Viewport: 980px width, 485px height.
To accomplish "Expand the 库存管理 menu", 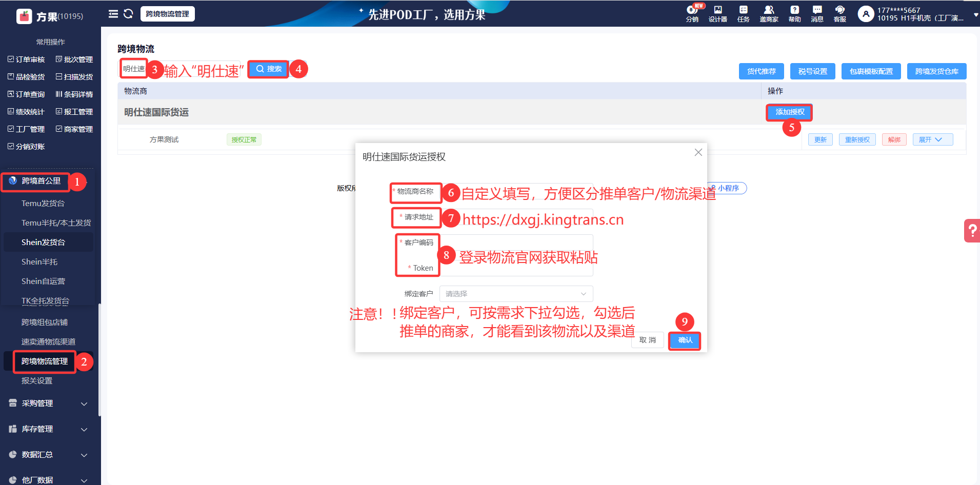I will point(49,429).
